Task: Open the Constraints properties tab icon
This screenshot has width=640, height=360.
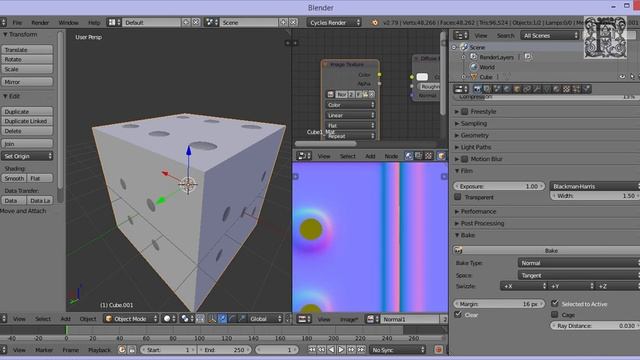Action: [527, 89]
